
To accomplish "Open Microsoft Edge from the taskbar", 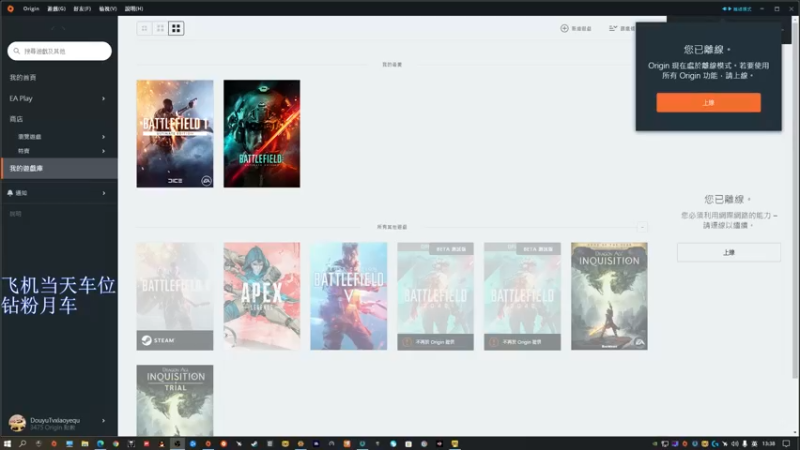I will point(101,444).
